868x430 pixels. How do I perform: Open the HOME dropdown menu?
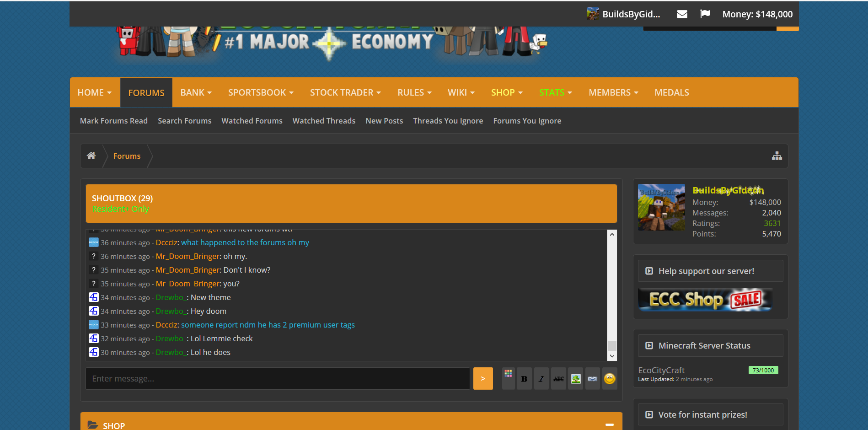[x=95, y=92]
